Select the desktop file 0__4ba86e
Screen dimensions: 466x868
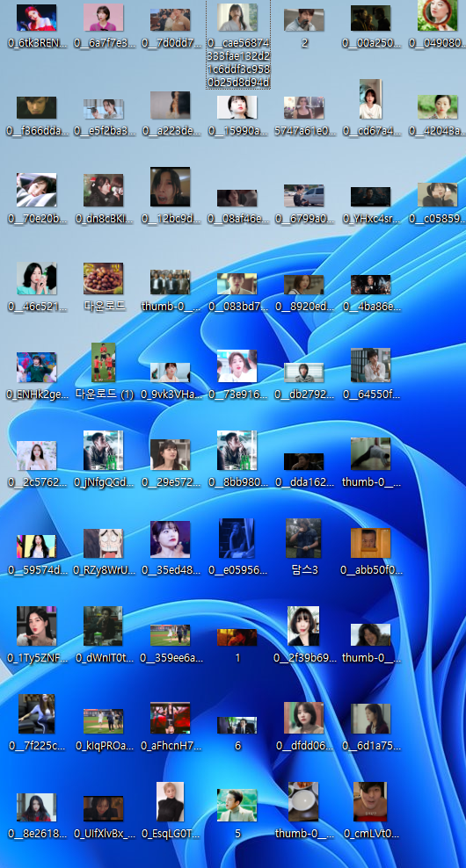tap(371, 285)
